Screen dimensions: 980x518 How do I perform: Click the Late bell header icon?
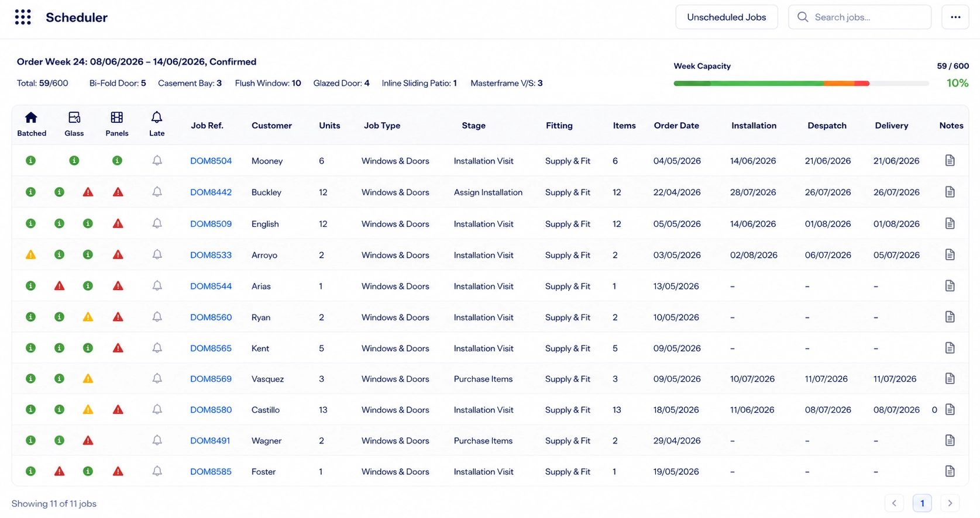(x=157, y=118)
